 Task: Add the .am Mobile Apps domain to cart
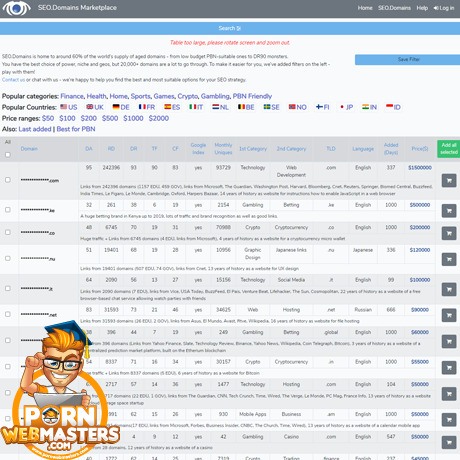pyautogui.click(x=449, y=420)
